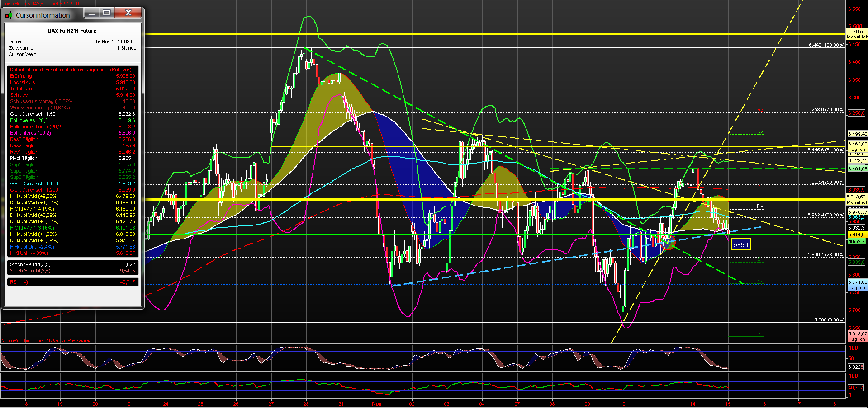Click the candlestick icon on Cursorinformation title bar
Image resolution: width=868 pixels, height=408 pixels.
9,14
